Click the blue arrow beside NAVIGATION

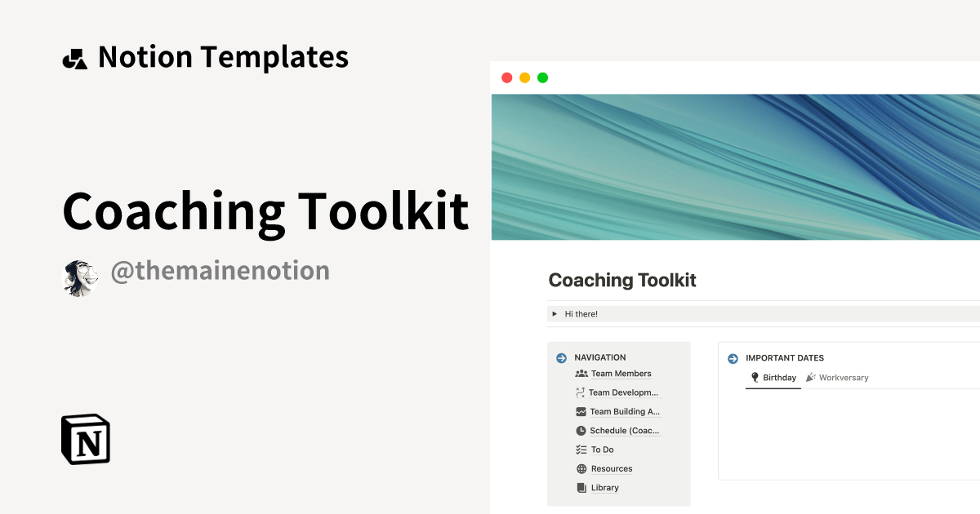click(x=561, y=357)
